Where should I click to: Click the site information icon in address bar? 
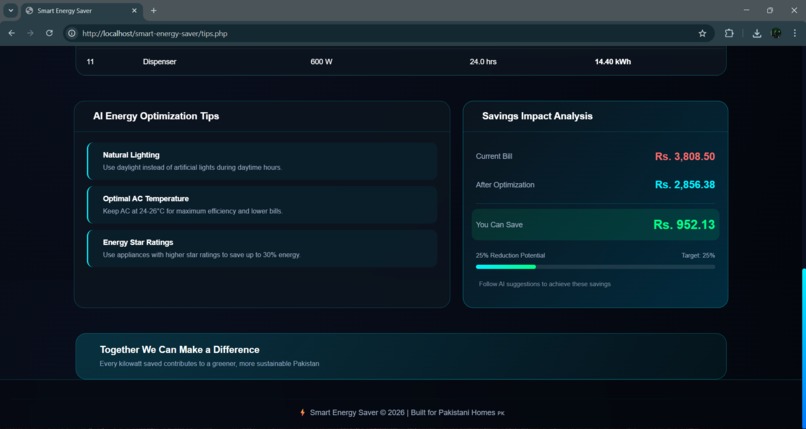point(72,33)
